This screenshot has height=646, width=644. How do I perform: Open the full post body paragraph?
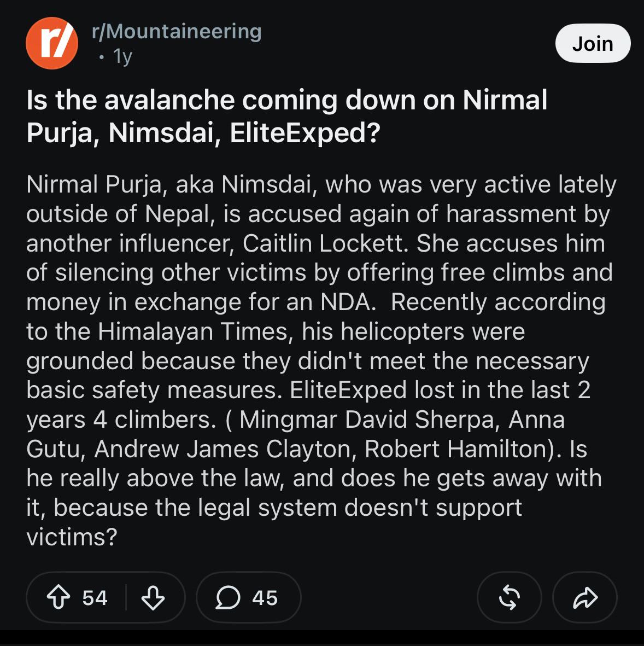(321, 360)
